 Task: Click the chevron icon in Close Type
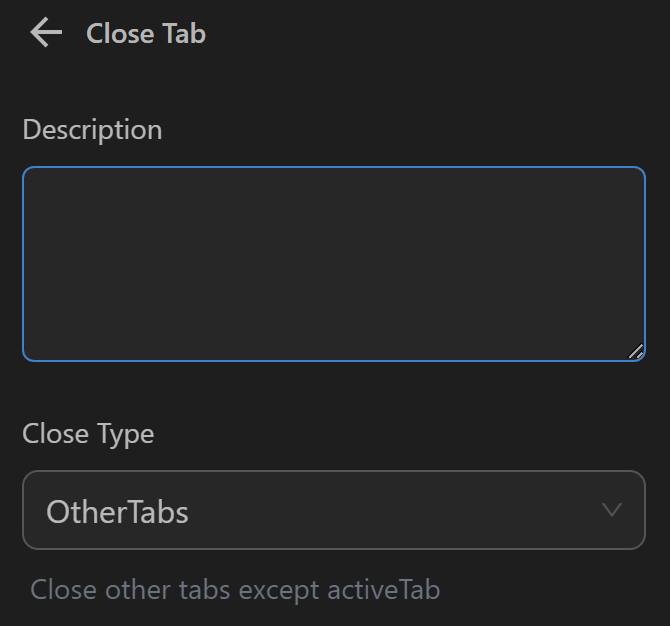612,510
